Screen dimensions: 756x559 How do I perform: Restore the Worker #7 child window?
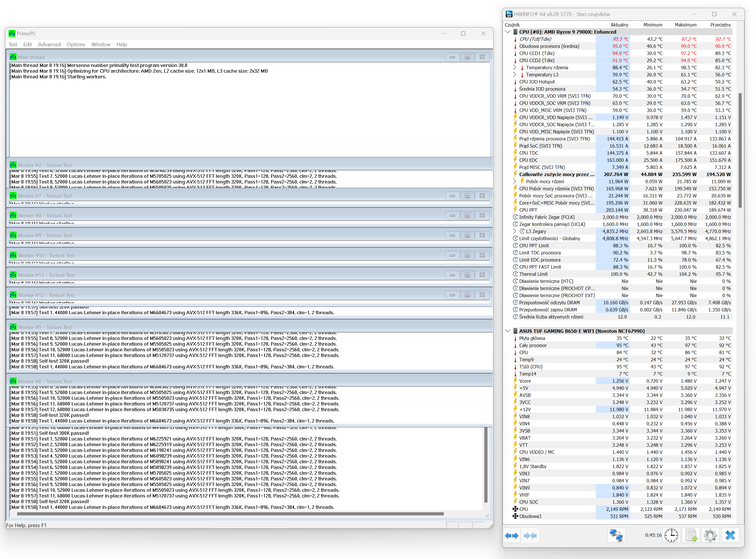pyautogui.click(x=467, y=195)
